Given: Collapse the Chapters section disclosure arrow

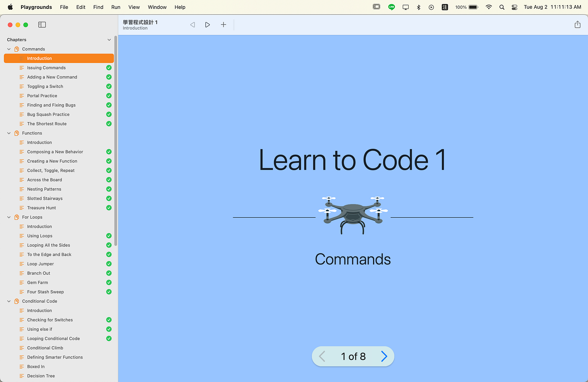Looking at the screenshot, I should tap(109, 40).
